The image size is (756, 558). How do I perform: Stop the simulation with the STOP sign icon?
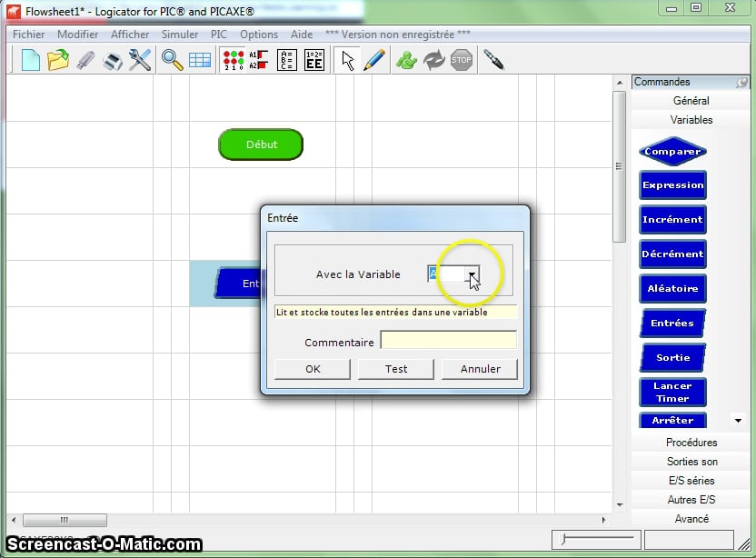tap(462, 60)
